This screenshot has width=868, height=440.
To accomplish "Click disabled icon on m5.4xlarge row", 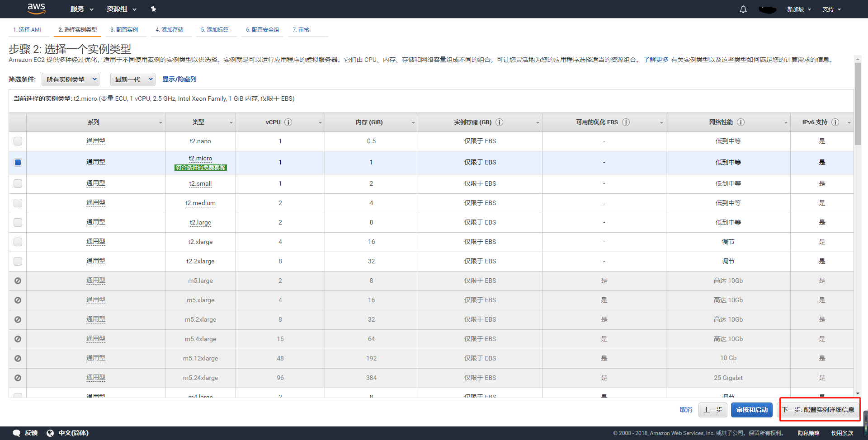I will click(18, 339).
